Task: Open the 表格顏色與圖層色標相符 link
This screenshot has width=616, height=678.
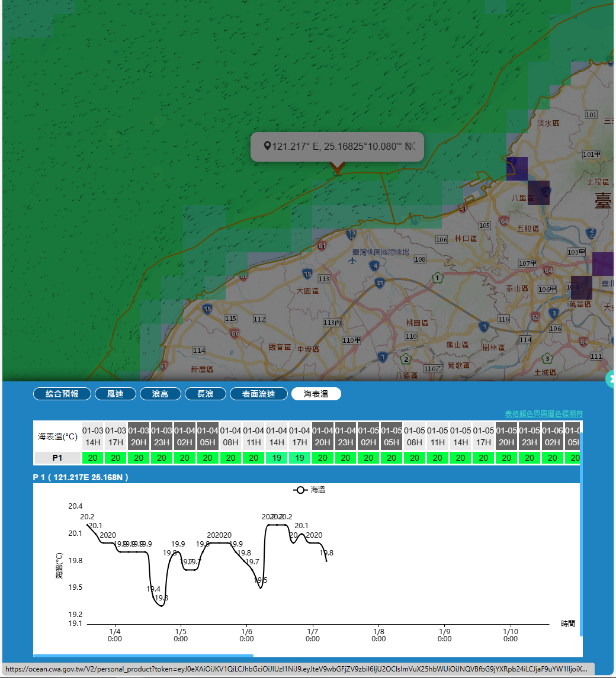Action: pos(543,413)
